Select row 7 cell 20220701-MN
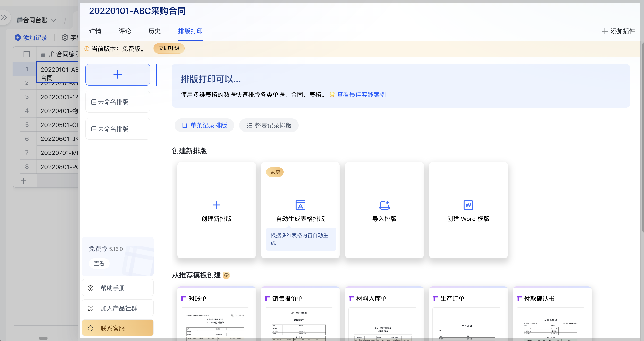This screenshot has height=341, width=644. [x=58, y=153]
